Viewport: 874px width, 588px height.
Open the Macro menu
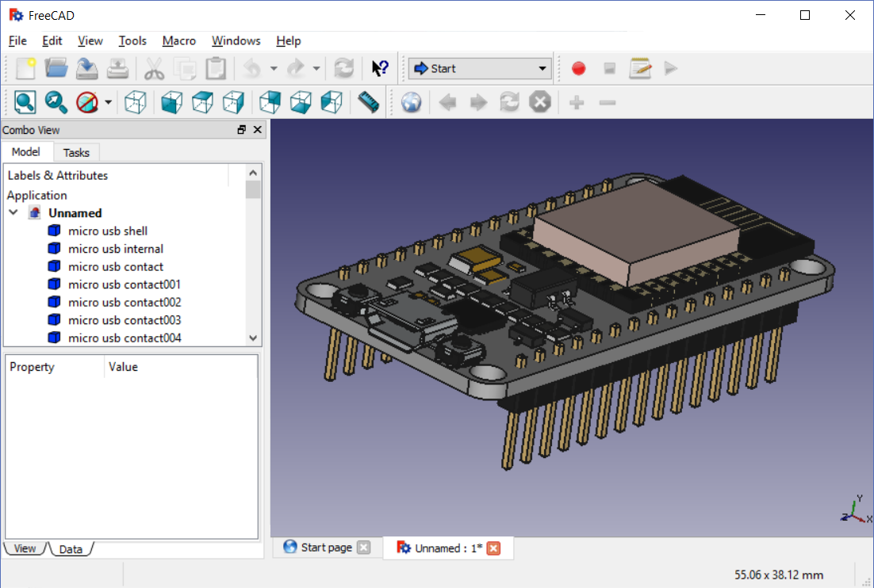pos(178,40)
